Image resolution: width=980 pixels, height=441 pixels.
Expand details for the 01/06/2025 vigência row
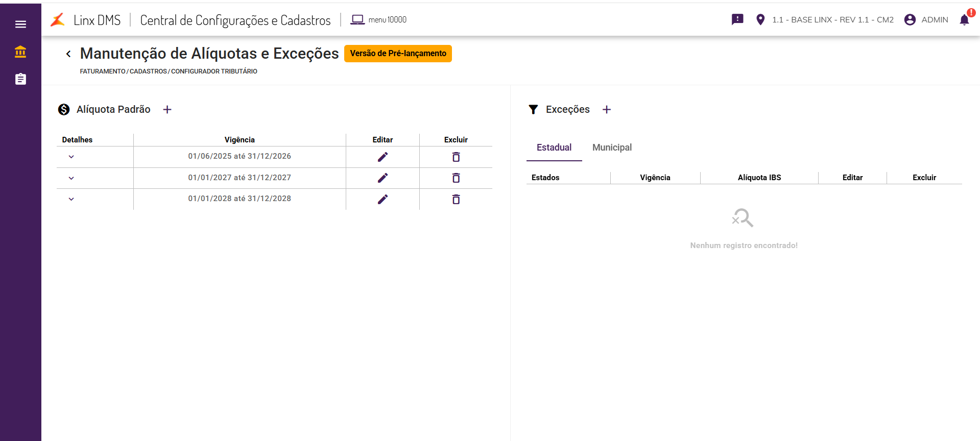point(71,157)
